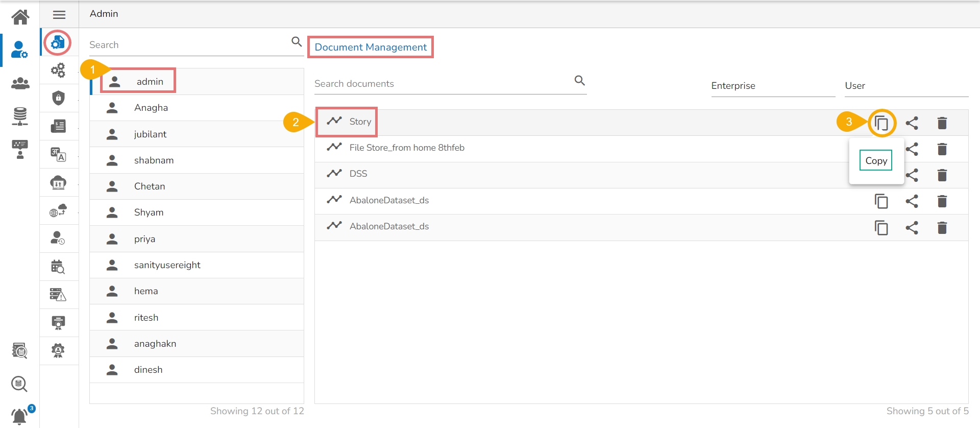
Task: Switch to the User tab
Action: click(x=855, y=86)
